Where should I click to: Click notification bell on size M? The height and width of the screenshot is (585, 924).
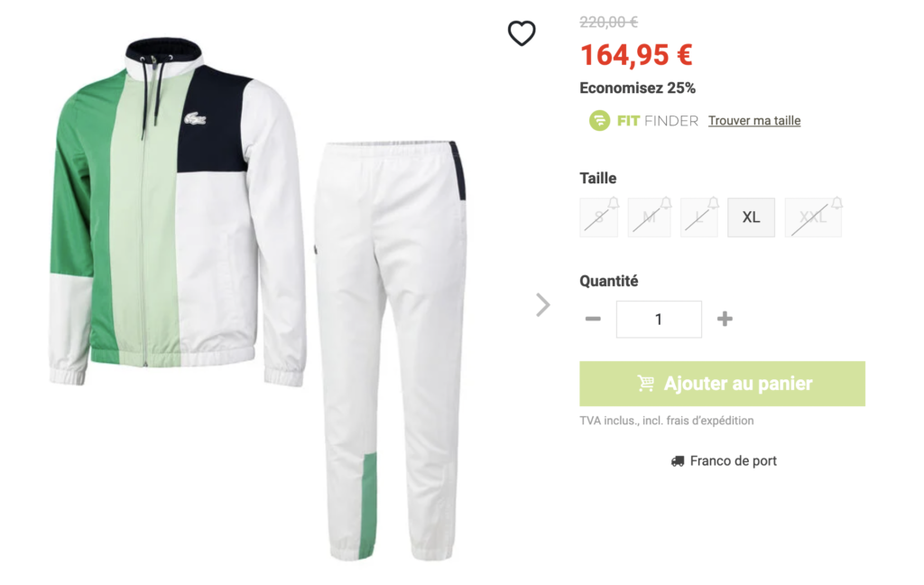click(x=666, y=203)
